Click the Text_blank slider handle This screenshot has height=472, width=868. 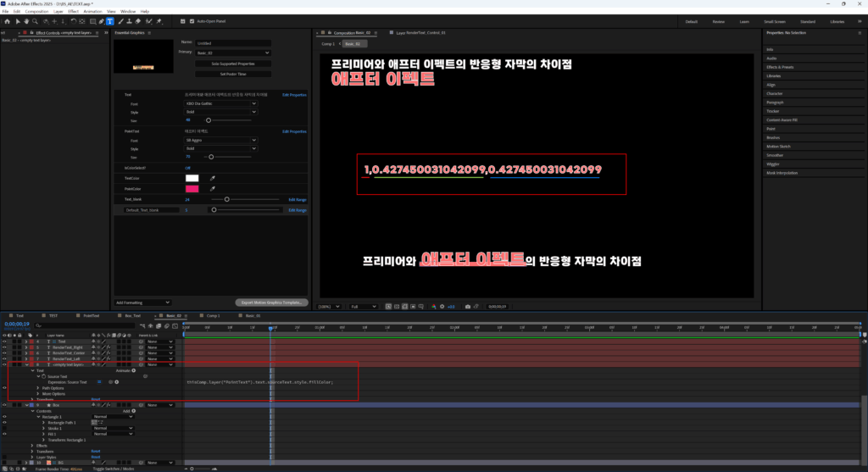click(x=226, y=199)
